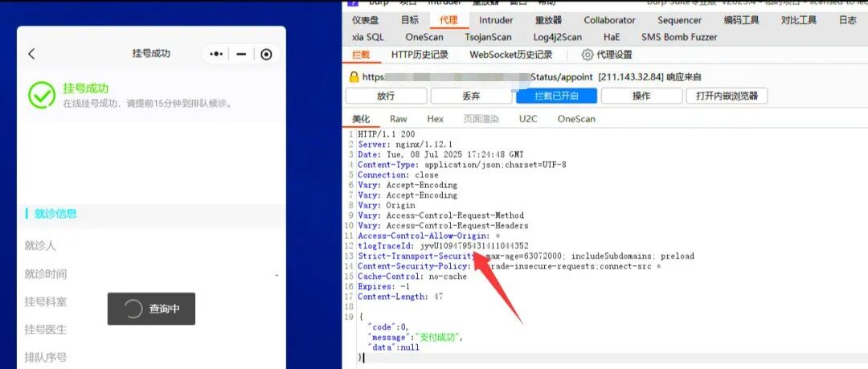
Task: Click the Strict-Transport-Security header line
Action: pos(526,256)
